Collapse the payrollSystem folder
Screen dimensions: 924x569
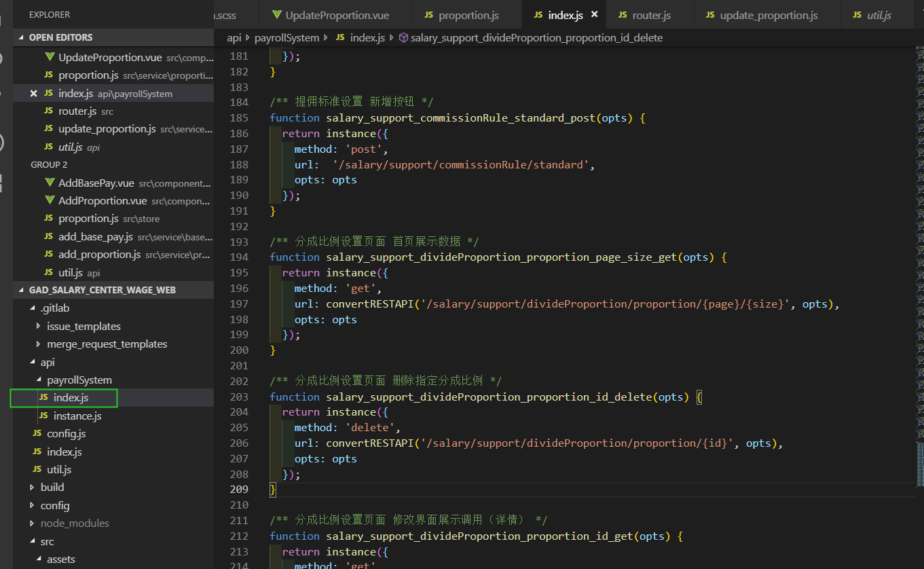point(39,380)
